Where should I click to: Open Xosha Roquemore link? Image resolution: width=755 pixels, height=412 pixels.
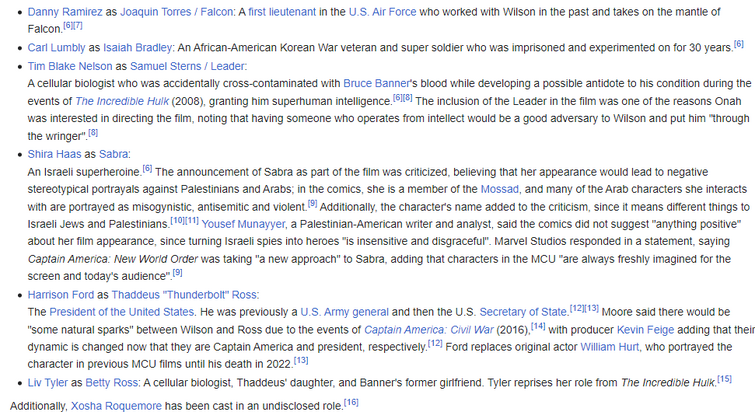(116, 406)
